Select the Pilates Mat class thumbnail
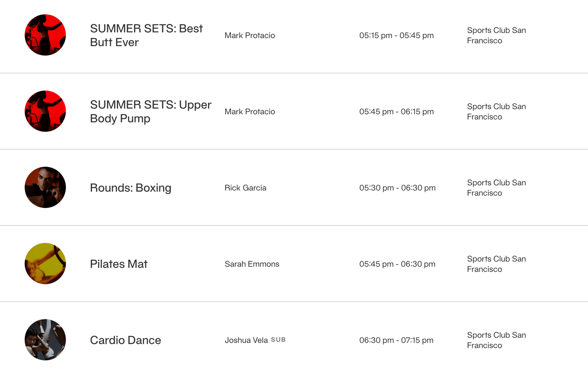Image resolution: width=588 pixels, height=377 pixels. point(45,263)
